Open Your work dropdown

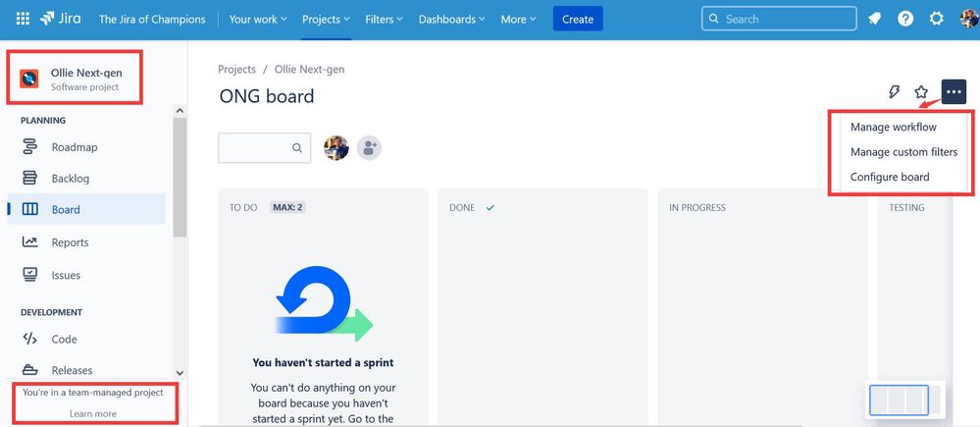[x=258, y=20]
